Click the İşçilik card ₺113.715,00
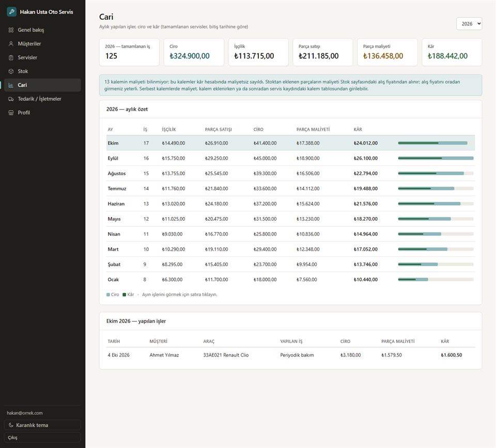The width and height of the screenshot is (496, 448). coord(258,52)
